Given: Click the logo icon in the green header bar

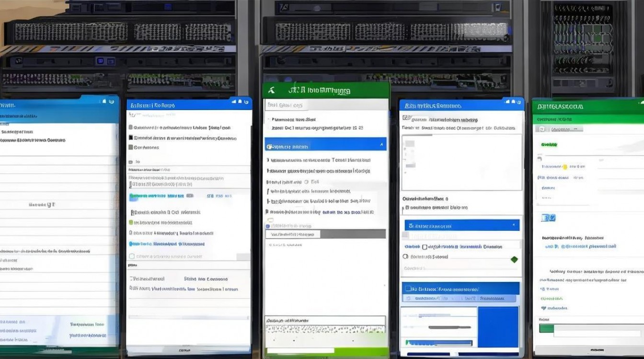Looking at the screenshot, I should click(272, 90).
